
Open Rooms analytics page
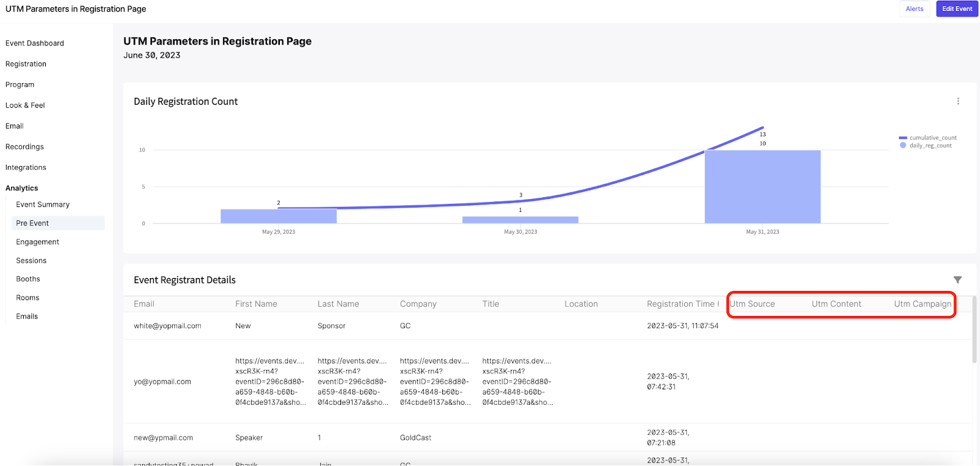coord(28,298)
